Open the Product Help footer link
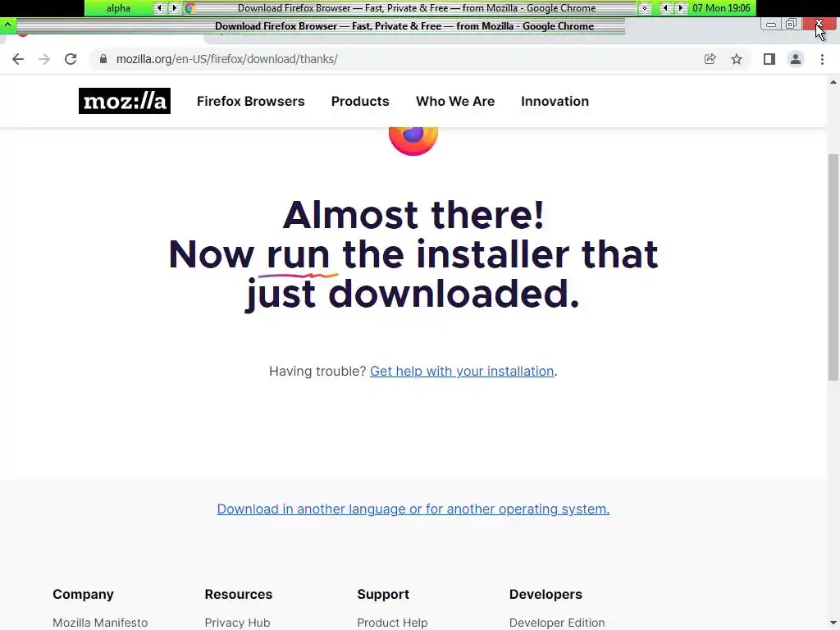Image resolution: width=840 pixels, height=630 pixels. (x=392, y=623)
